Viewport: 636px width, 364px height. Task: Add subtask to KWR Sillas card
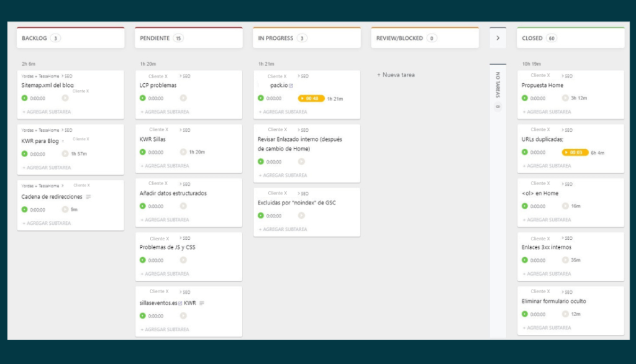pos(165,166)
